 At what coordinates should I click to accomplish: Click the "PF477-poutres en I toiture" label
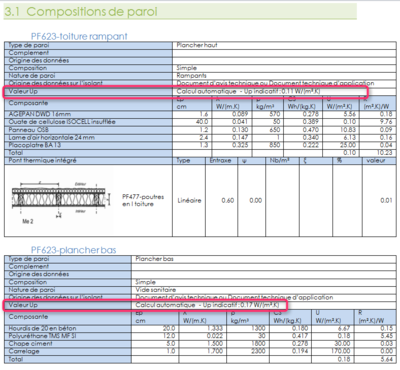(143, 200)
